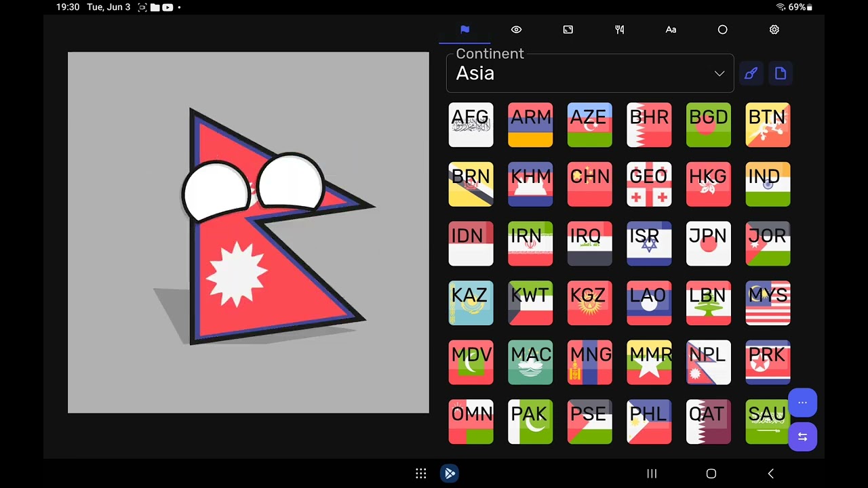Choose the IRN Iran flag tile
This screenshot has width=868, height=488.
point(530,243)
